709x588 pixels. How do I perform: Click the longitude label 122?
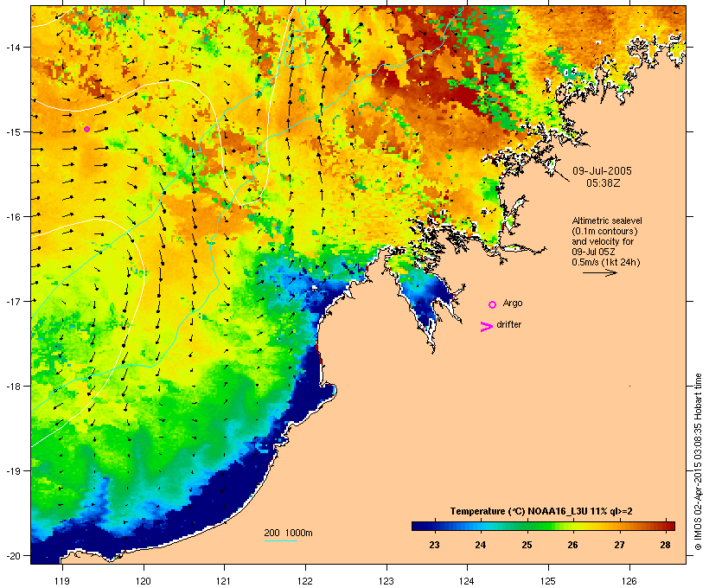point(305,581)
